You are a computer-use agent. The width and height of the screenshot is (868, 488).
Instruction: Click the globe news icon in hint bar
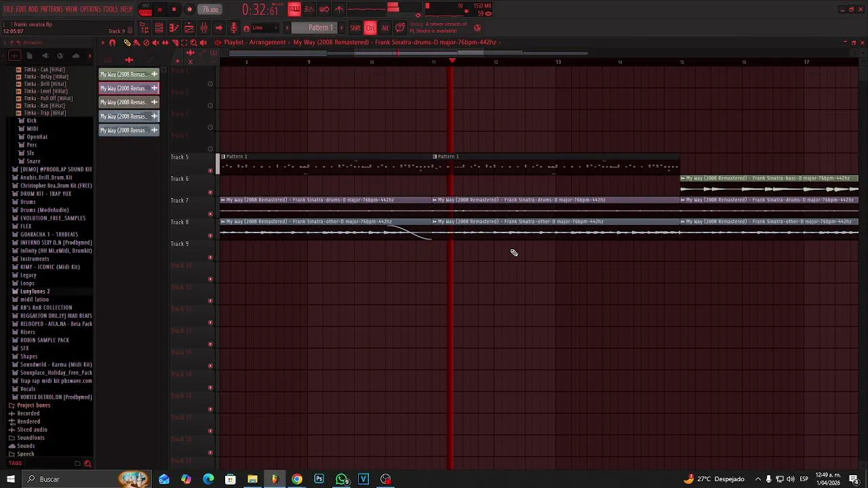(477, 28)
